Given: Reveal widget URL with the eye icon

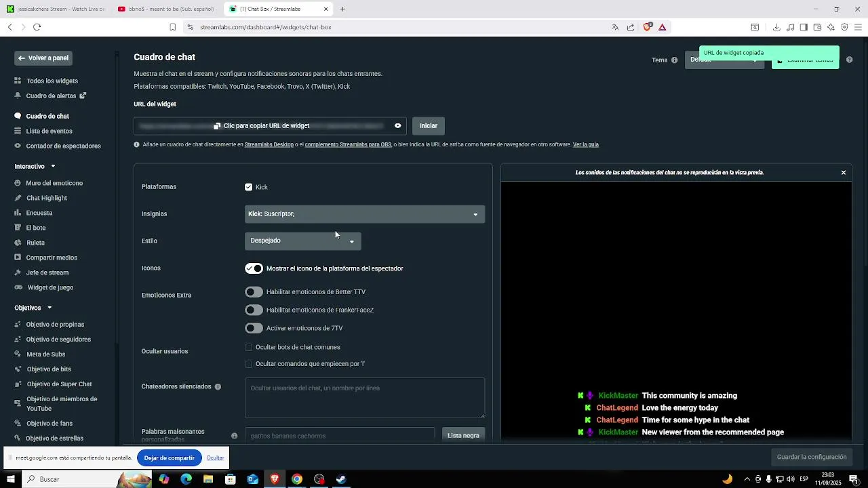Looking at the screenshot, I should point(398,125).
